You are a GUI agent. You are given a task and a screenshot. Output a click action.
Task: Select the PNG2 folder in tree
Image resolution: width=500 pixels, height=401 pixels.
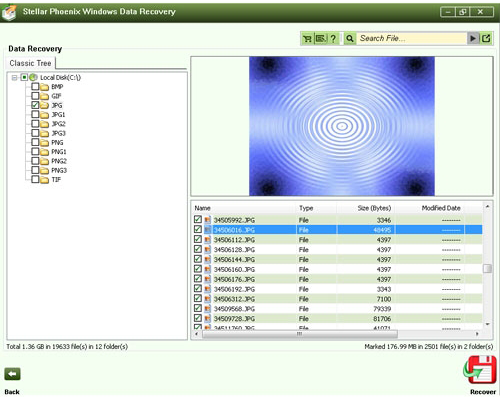59,161
